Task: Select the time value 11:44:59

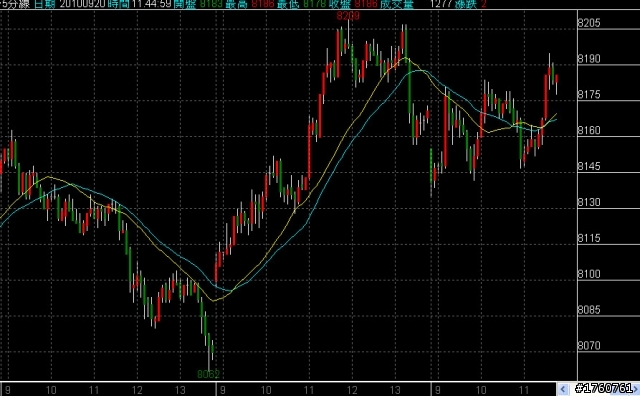Action: (151, 4)
